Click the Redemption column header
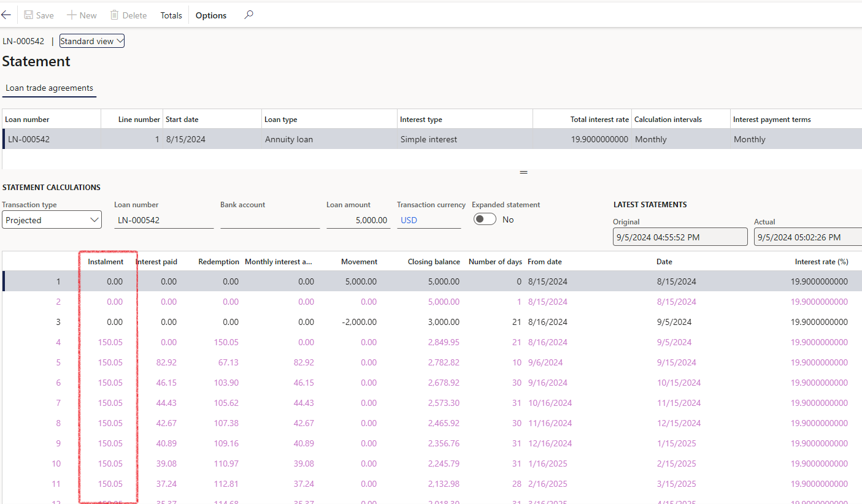862x504 pixels. (218, 262)
